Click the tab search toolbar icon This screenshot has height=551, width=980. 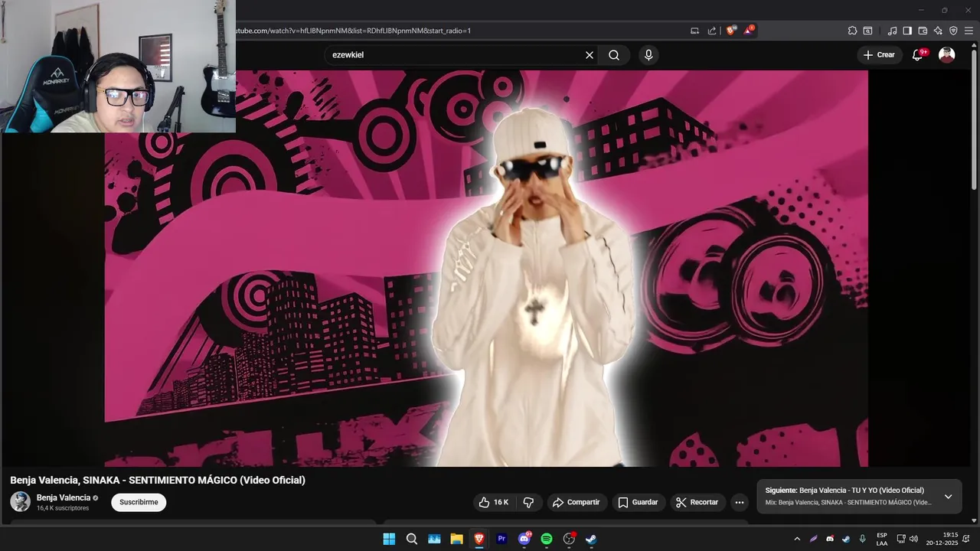(x=867, y=31)
